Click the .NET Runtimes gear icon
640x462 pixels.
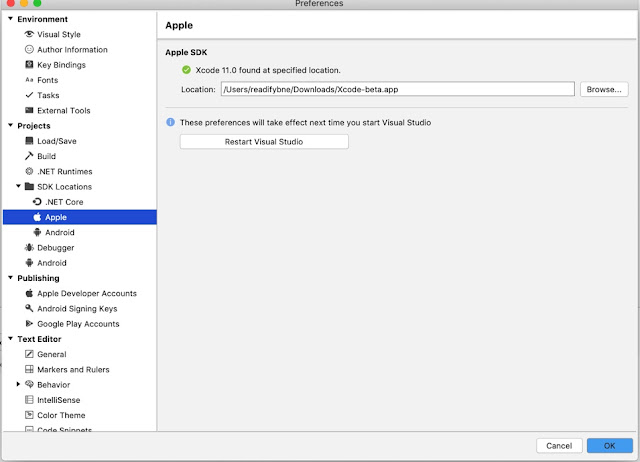click(x=29, y=171)
